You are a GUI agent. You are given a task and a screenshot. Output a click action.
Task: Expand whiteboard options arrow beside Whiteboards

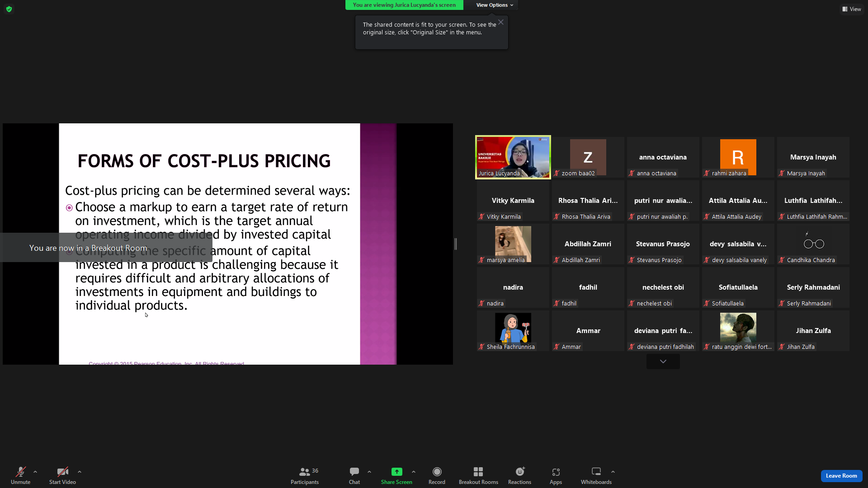point(613,472)
